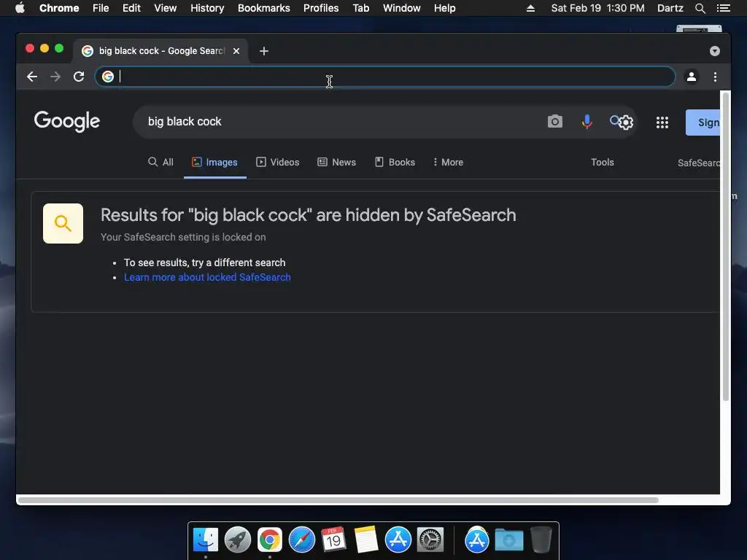The image size is (747, 560).
Task: Open the Apple menu
Action: (x=20, y=8)
